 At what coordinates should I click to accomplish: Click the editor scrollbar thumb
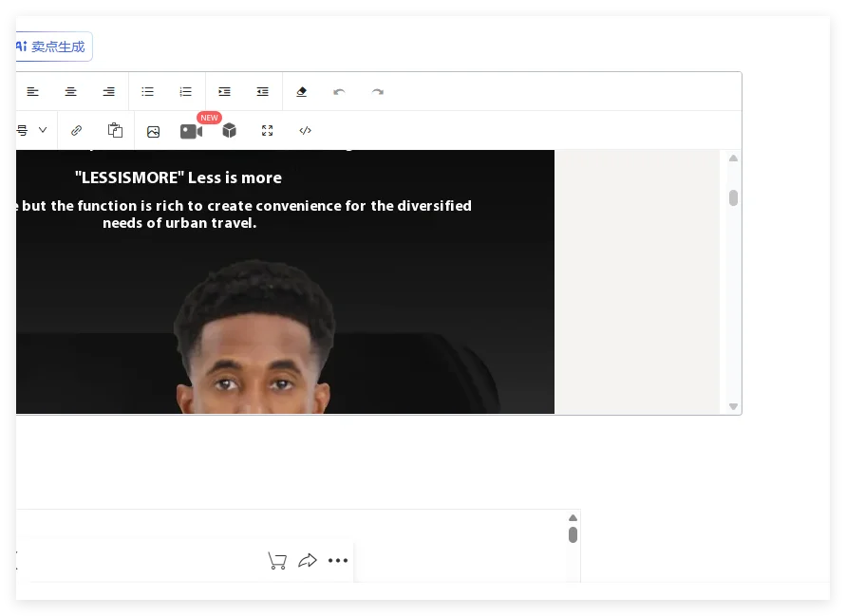click(x=733, y=198)
